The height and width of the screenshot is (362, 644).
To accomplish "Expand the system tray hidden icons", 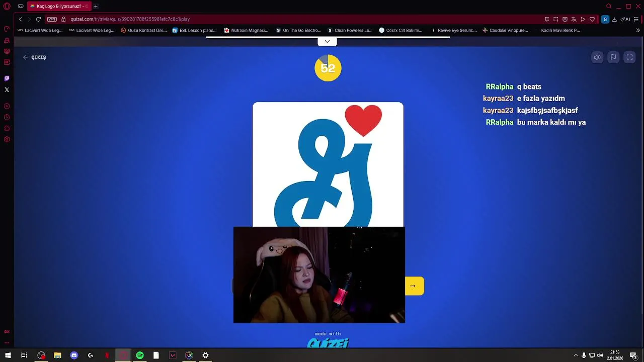I will tap(576, 355).
